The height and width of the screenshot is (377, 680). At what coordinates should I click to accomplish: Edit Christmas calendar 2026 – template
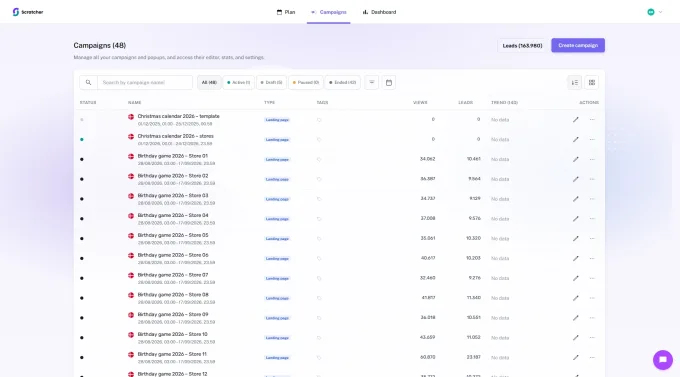click(x=575, y=120)
